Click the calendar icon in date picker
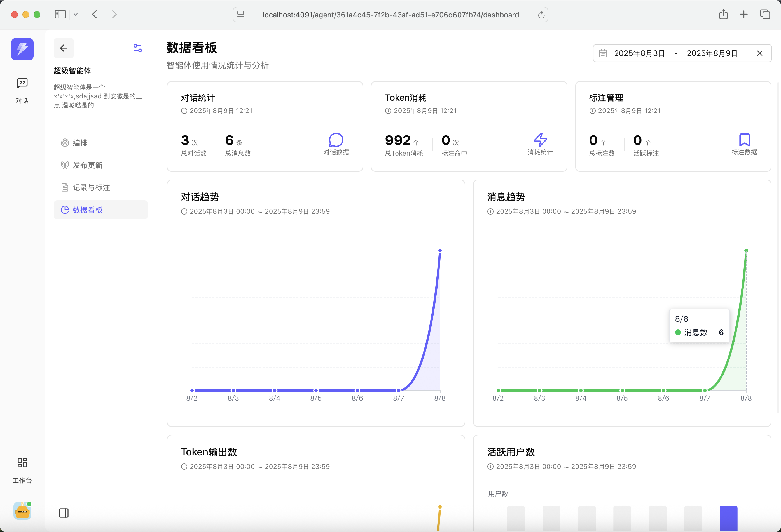Image resolution: width=781 pixels, height=532 pixels. [x=603, y=53]
